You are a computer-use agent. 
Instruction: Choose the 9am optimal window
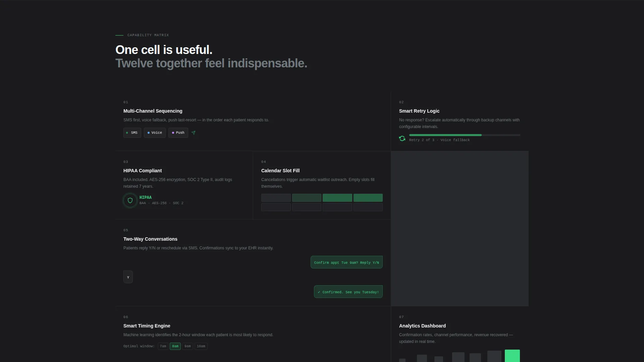(x=187, y=346)
